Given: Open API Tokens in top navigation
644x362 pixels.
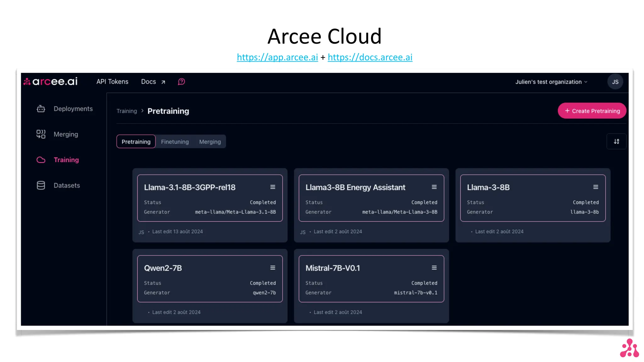Looking at the screenshot, I should [112, 82].
